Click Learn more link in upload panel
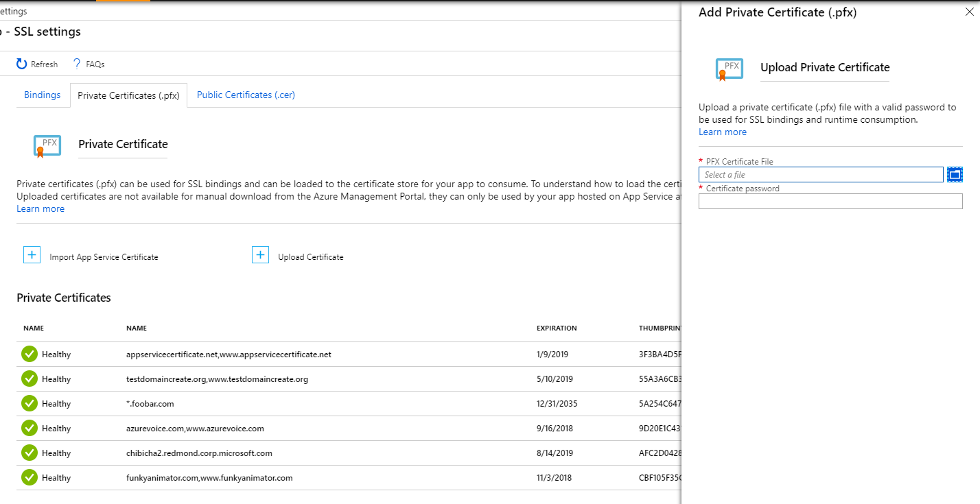This screenshot has width=980, height=504. coord(722,132)
